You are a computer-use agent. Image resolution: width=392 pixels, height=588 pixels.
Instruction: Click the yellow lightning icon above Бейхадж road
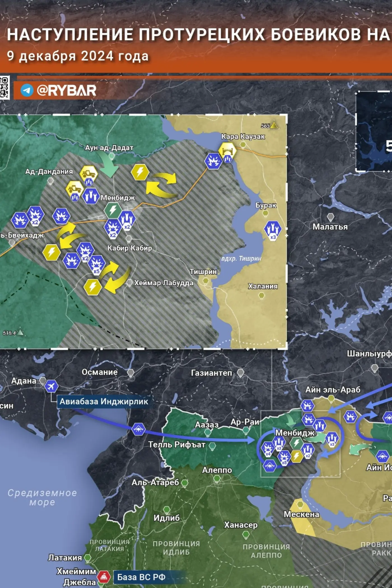[52, 252]
